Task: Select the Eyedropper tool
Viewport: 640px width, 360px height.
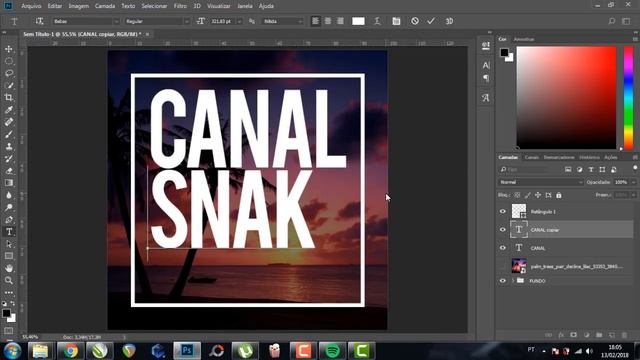Action: (x=9, y=110)
